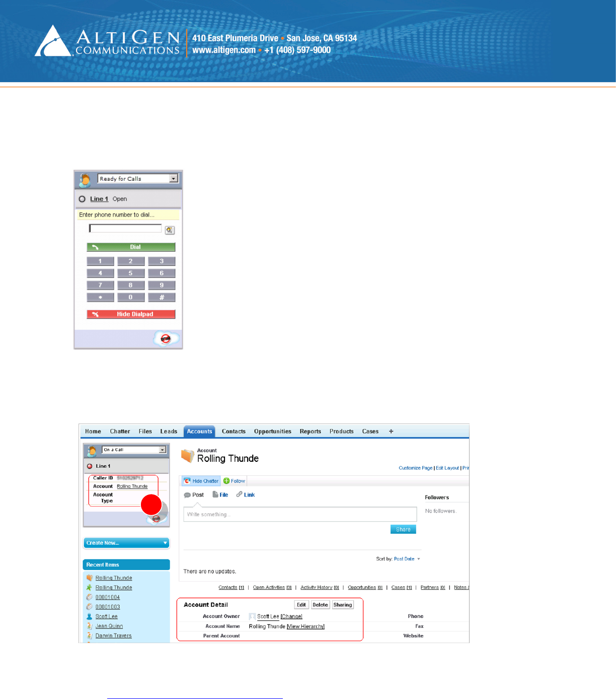Click the contact icon beside Darwin Travers
The height and width of the screenshot is (699, 616).
[90, 636]
